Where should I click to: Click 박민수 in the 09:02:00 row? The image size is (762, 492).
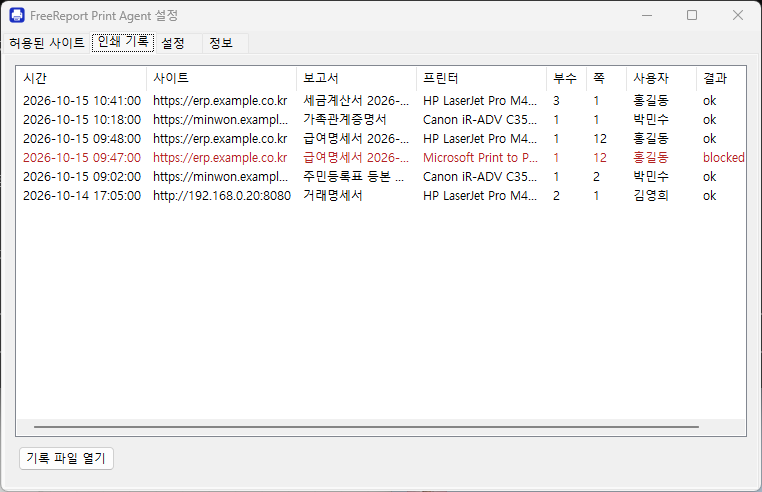651,176
